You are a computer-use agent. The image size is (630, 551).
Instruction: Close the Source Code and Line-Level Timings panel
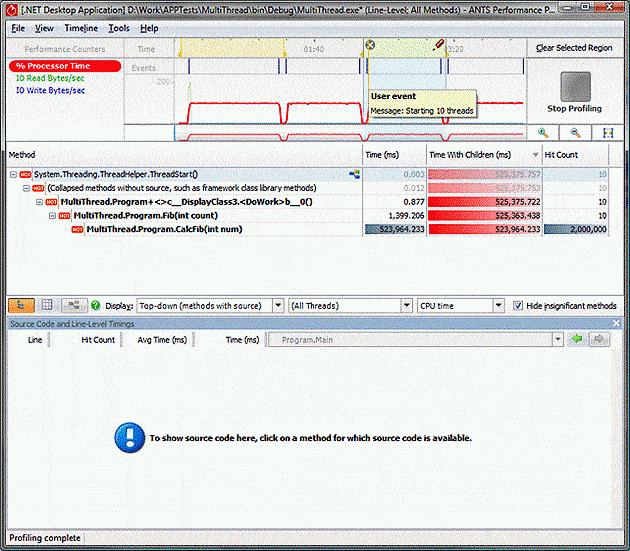click(616, 324)
